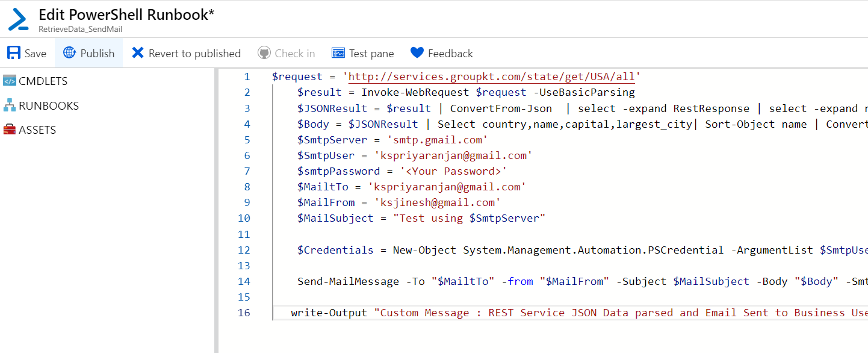Click 'ConvertFrom-Json' on line 3
This screenshot has width=868, height=353.
click(x=501, y=108)
